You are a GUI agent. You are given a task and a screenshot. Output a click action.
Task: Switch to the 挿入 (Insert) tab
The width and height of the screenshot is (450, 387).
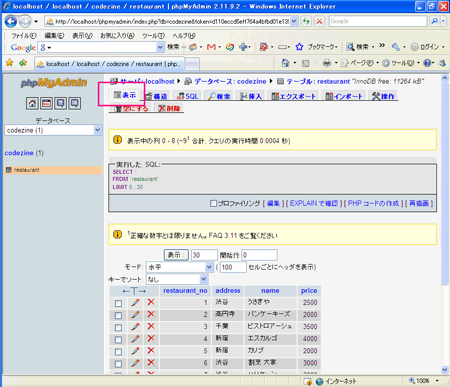(x=251, y=96)
